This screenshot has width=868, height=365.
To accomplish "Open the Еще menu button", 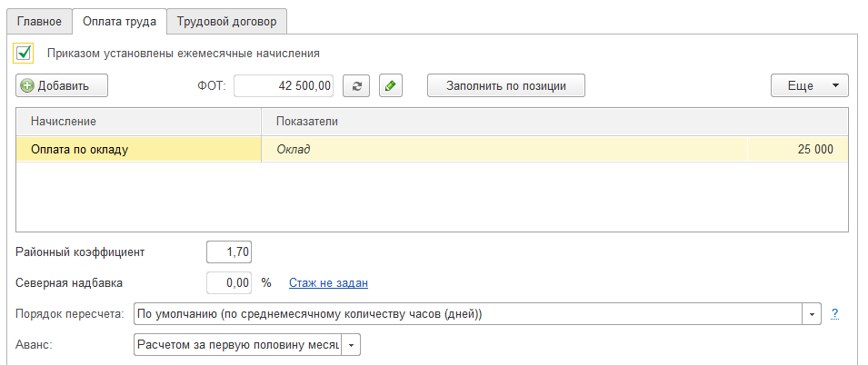I will 809,86.
